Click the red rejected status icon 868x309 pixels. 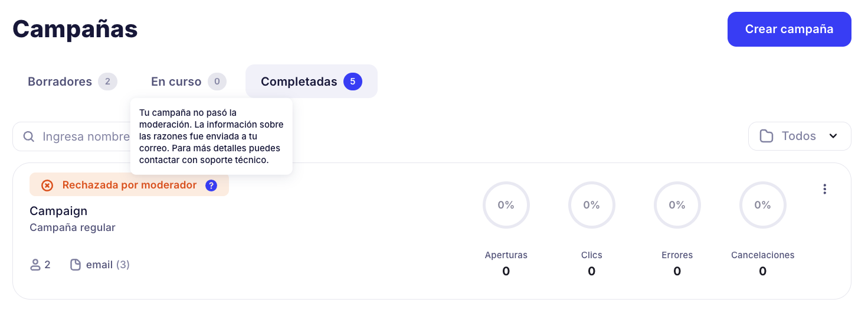pos(47,186)
